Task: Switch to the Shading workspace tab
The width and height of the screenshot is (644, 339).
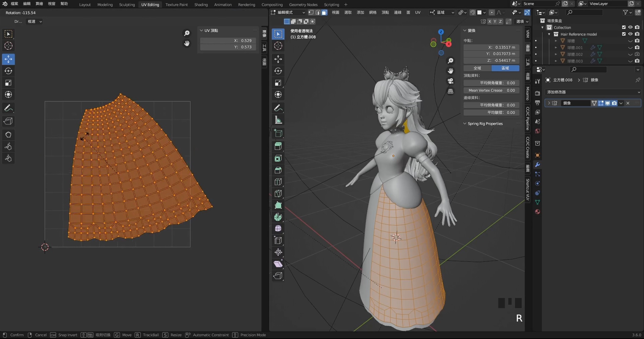Action: [201, 5]
